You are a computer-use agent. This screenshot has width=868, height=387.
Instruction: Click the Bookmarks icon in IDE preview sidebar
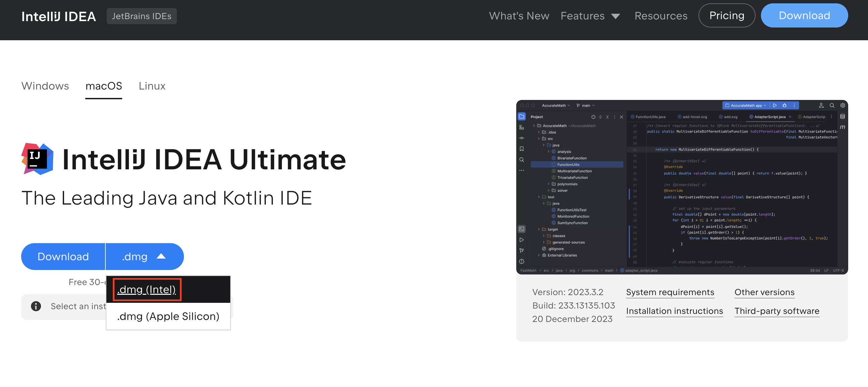point(521,149)
